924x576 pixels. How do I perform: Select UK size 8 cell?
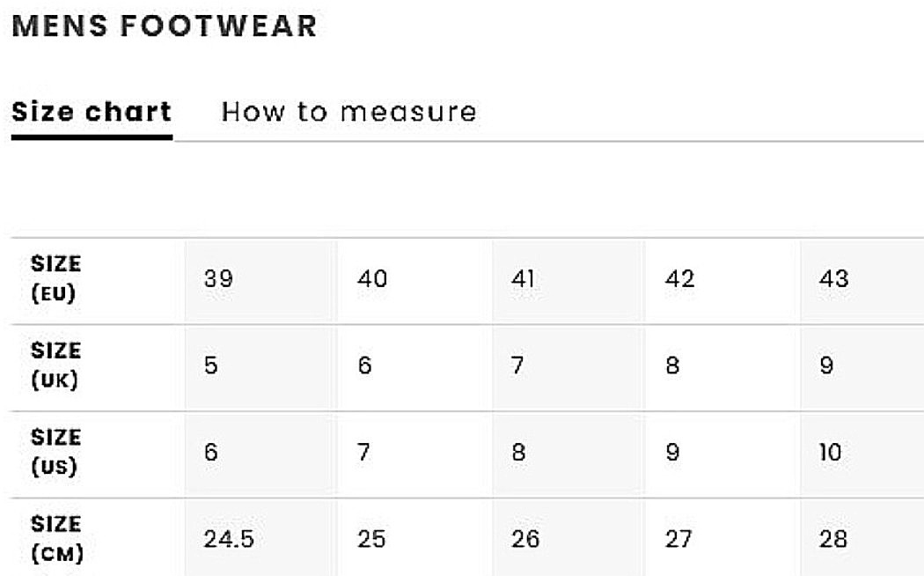pos(722,367)
